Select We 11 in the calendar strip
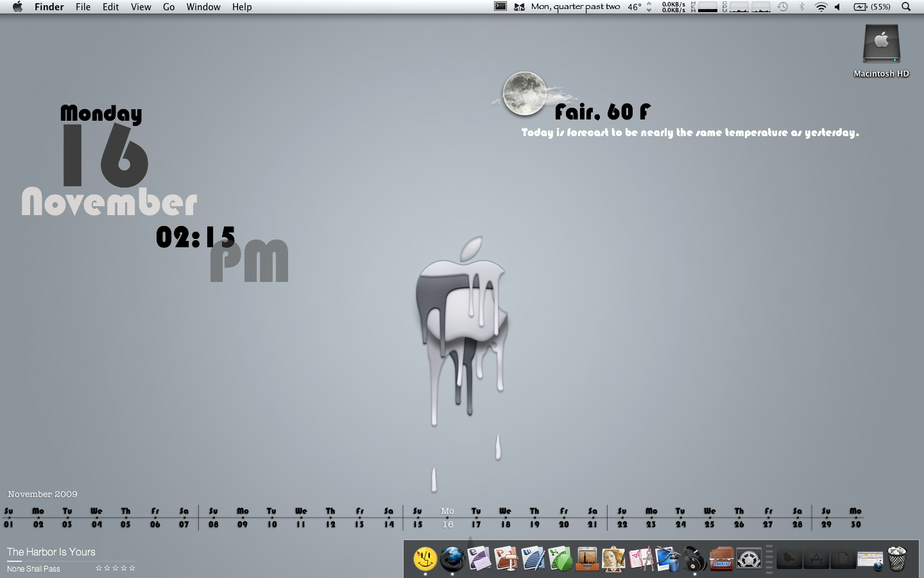The image size is (924, 578). (301, 518)
